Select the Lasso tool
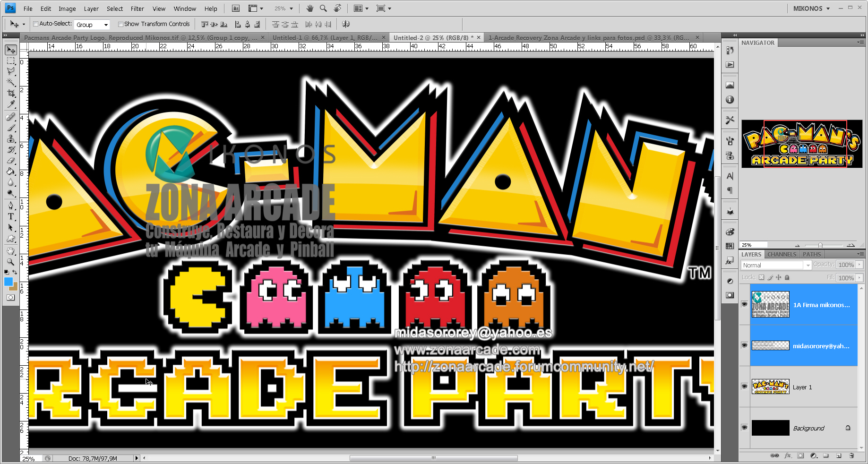868x464 pixels. 11,71
